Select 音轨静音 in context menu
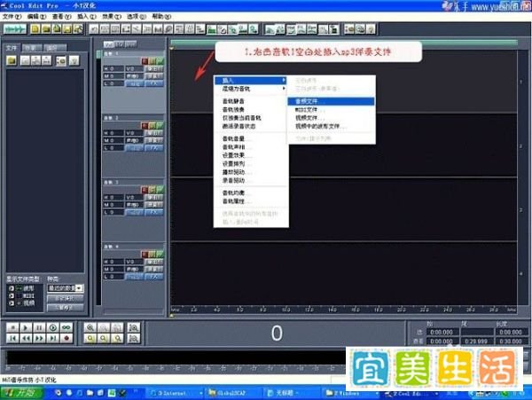The width and height of the screenshot is (532, 400). pyautogui.click(x=251, y=101)
